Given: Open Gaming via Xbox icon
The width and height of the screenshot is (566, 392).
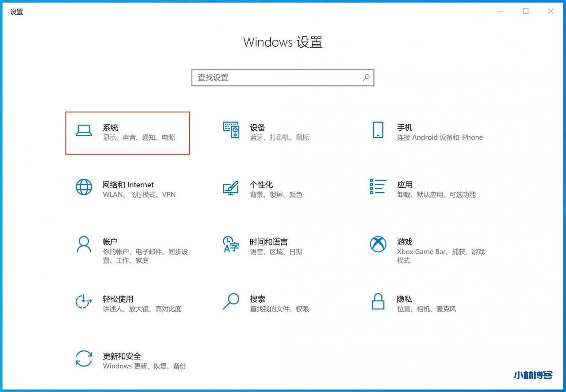Looking at the screenshot, I should click(378, 244).
